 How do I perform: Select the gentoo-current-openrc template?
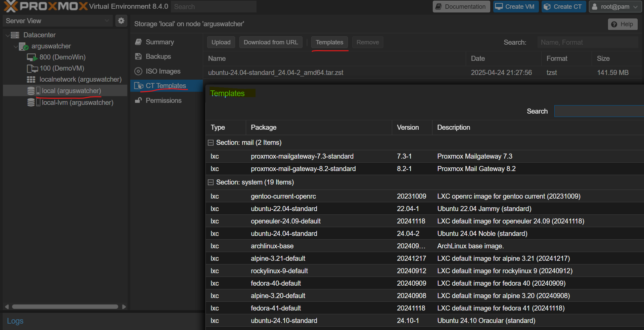(x=425, y=197)
